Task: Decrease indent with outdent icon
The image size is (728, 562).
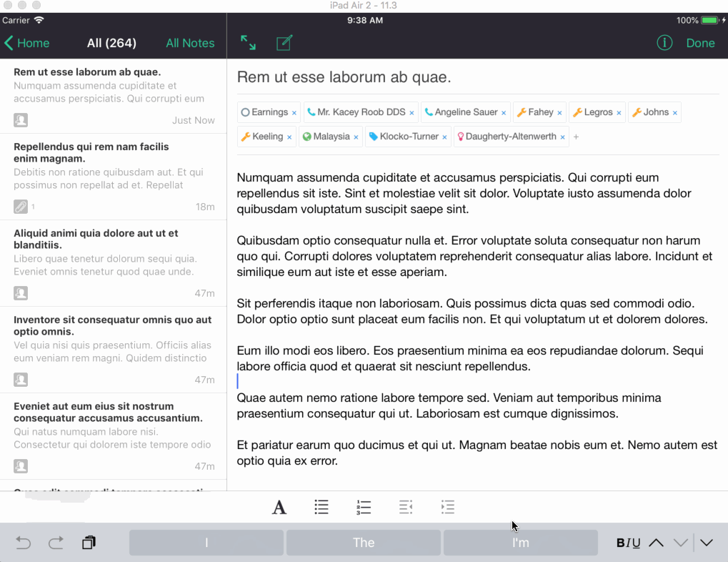Action: [x=405, y=507]
